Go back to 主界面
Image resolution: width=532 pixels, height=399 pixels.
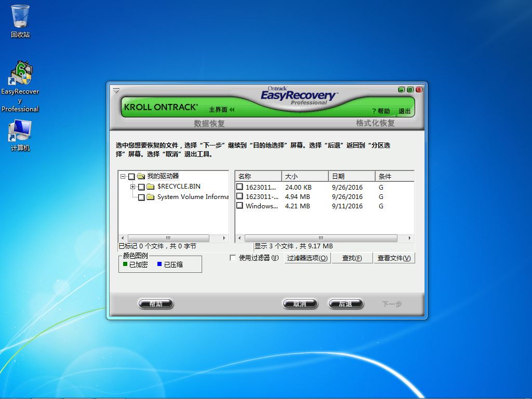(221, 110)
